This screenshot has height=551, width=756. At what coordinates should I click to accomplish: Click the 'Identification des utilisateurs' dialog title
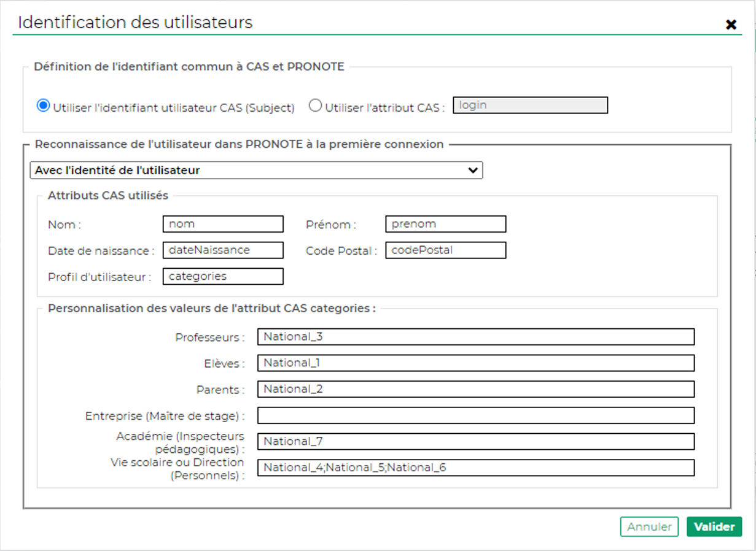[x=135, y=23]
